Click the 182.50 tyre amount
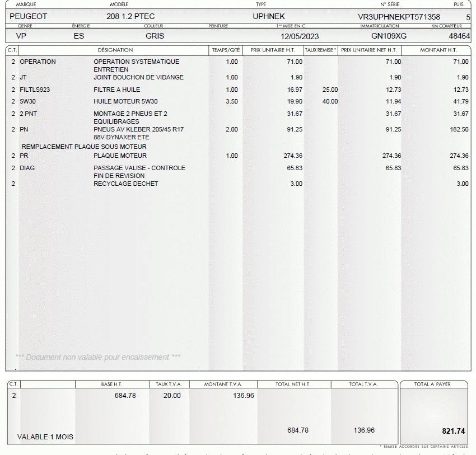This screenshot has height=455, width=476. click(459, 129)
